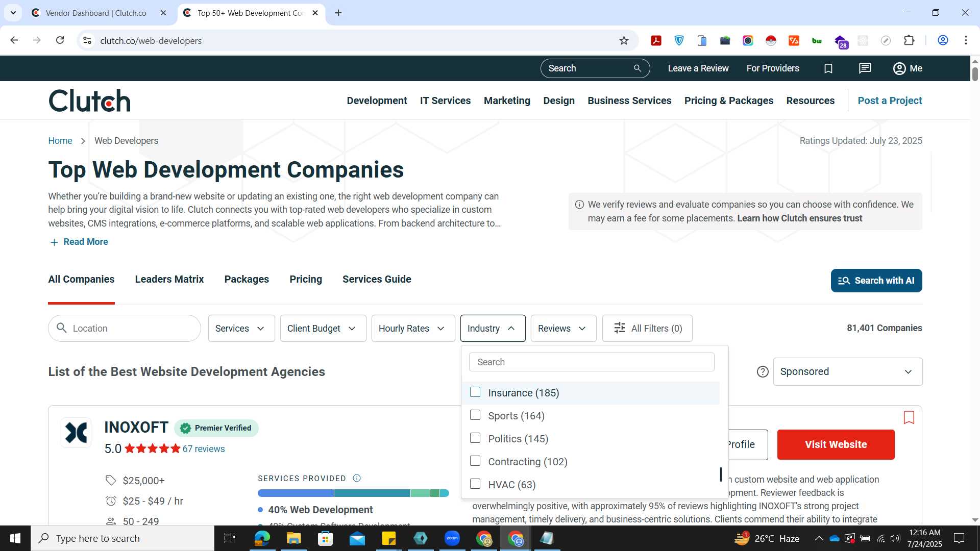Click the Industry search input field
This screenshot has height=551, width=980.
592,362
